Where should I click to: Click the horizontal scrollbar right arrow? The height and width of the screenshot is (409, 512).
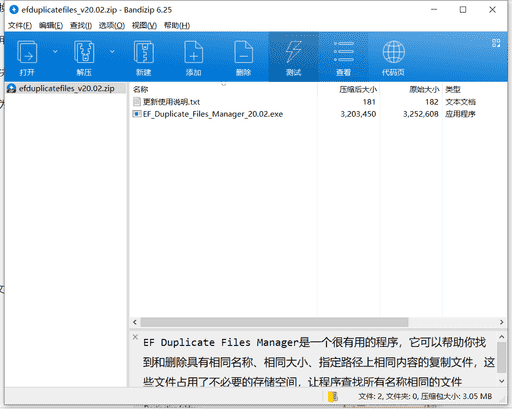tap(501, 322)
